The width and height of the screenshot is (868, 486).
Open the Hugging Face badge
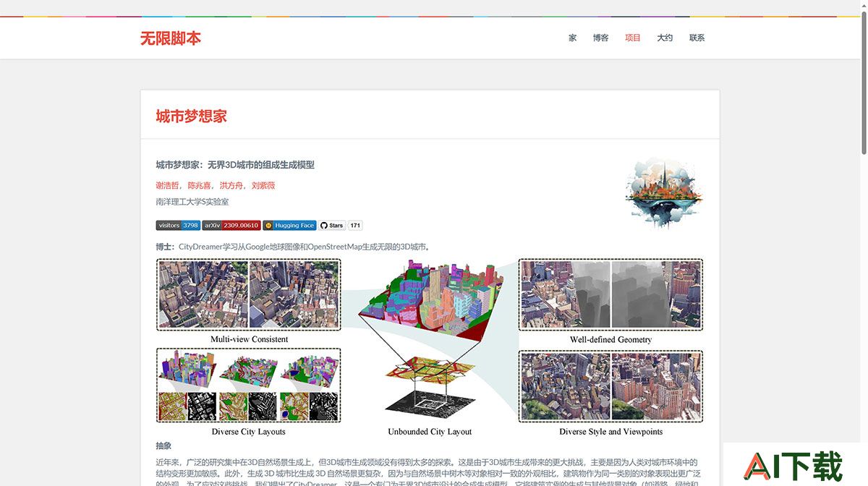[289, 226]
